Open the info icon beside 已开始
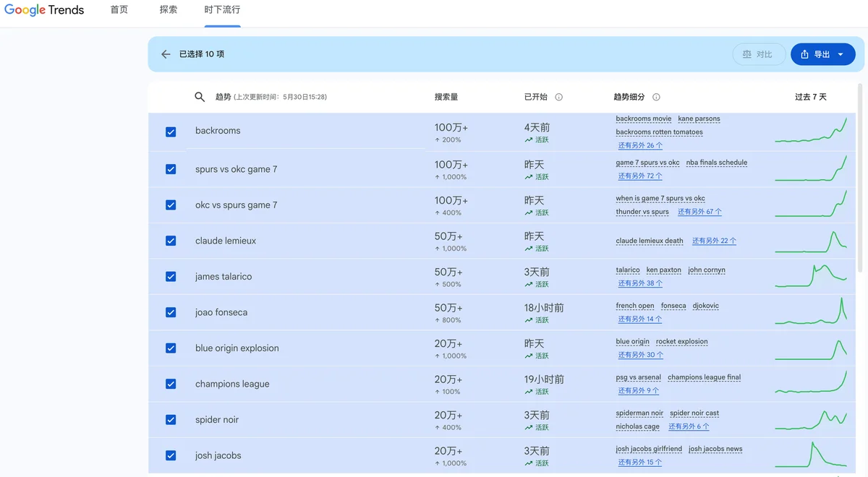The image size is (868, 477). (x=558, y=97)
